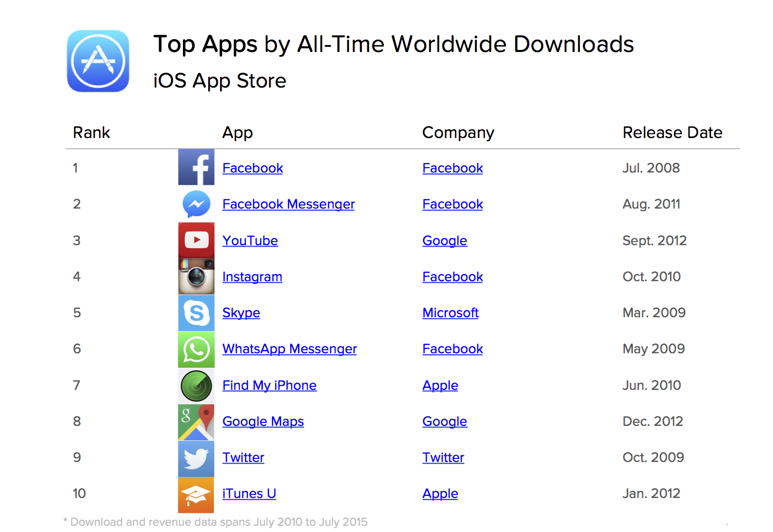Open the iTunes U app link
Image resolution: width=773 pixels, height=532 pixels.
(249, 493)
